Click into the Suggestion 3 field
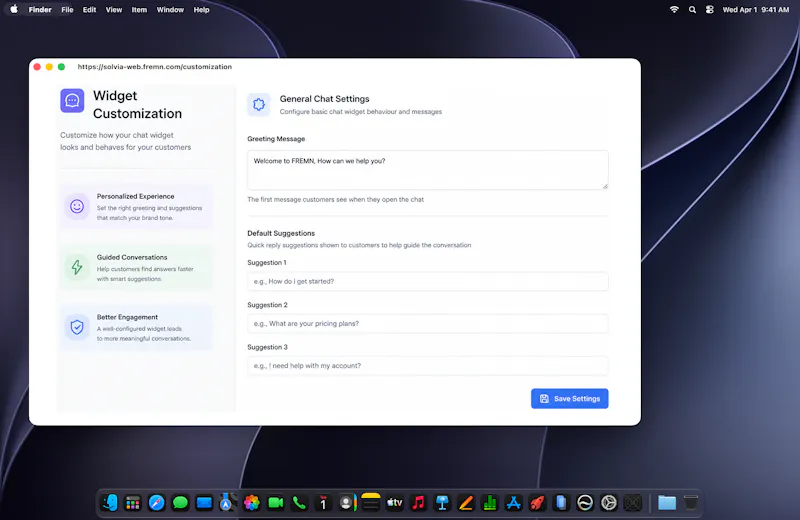 428,366
